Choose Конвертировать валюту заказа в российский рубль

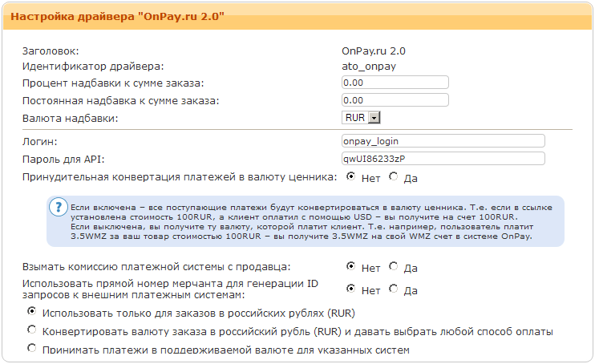click(x=32, y=330)
